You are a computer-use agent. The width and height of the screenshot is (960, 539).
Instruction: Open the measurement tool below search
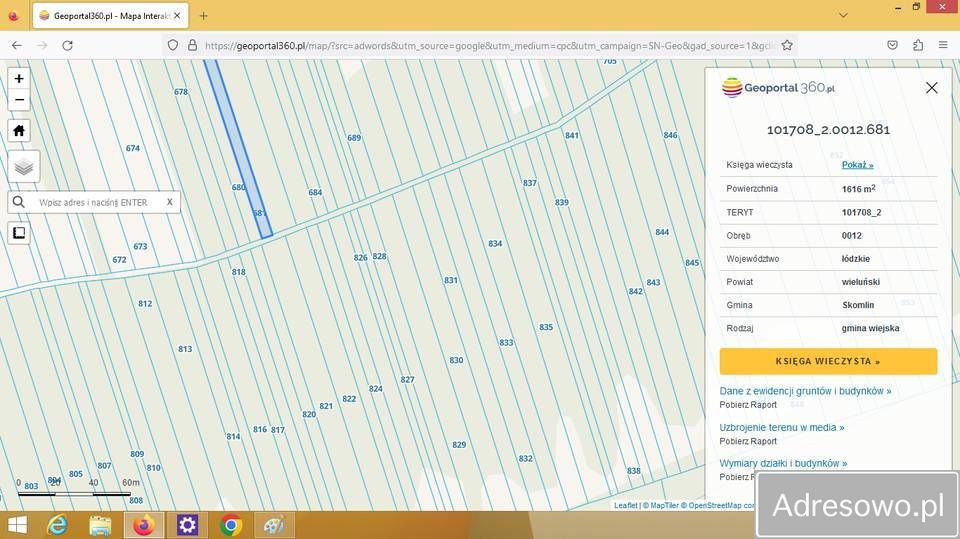coord(19,233)
